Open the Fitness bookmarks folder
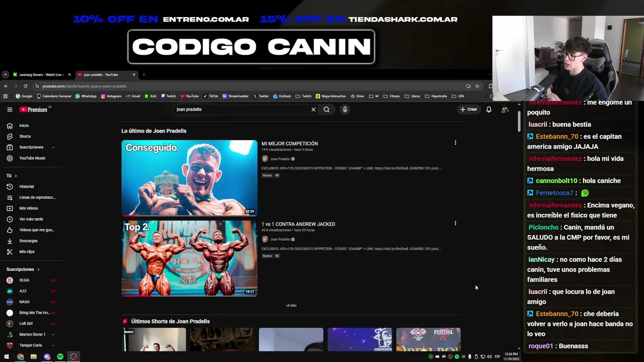 coord(391,96)
